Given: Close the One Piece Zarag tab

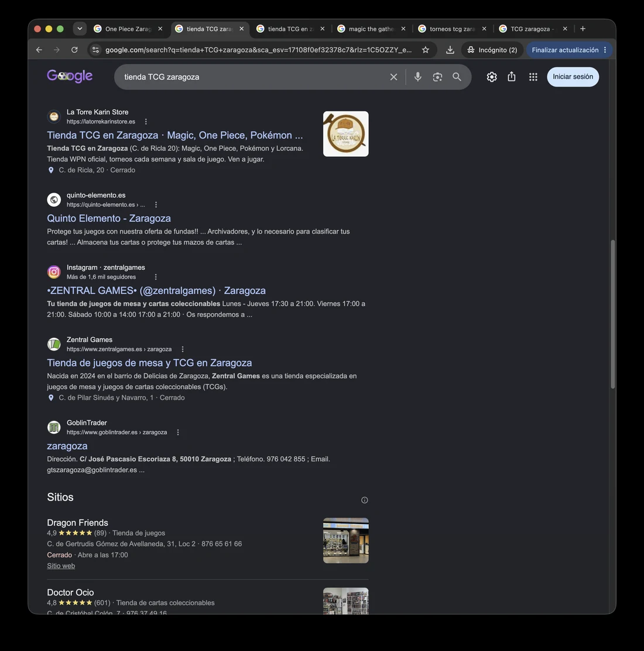Looking at the screenshot, I should coord(160,29).
